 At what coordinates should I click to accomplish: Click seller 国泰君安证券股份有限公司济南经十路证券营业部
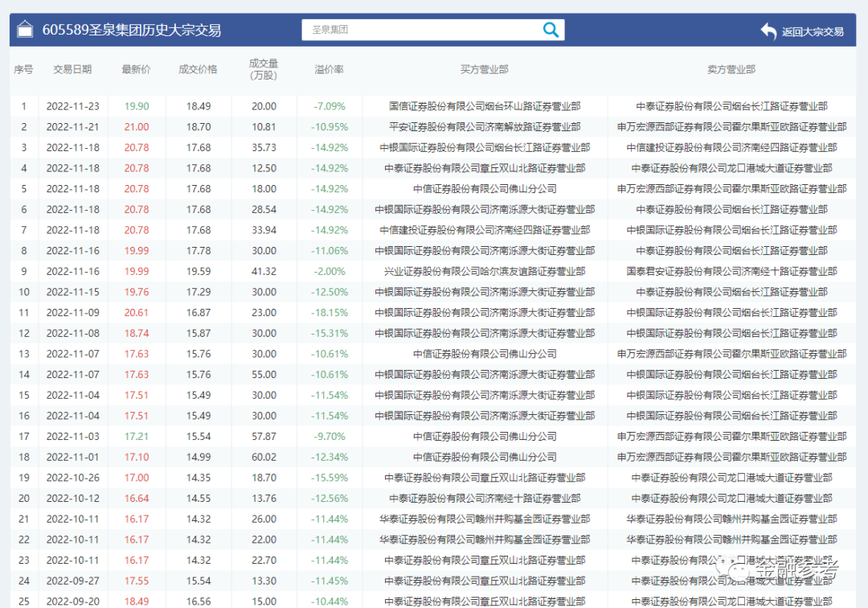(731, 271)
